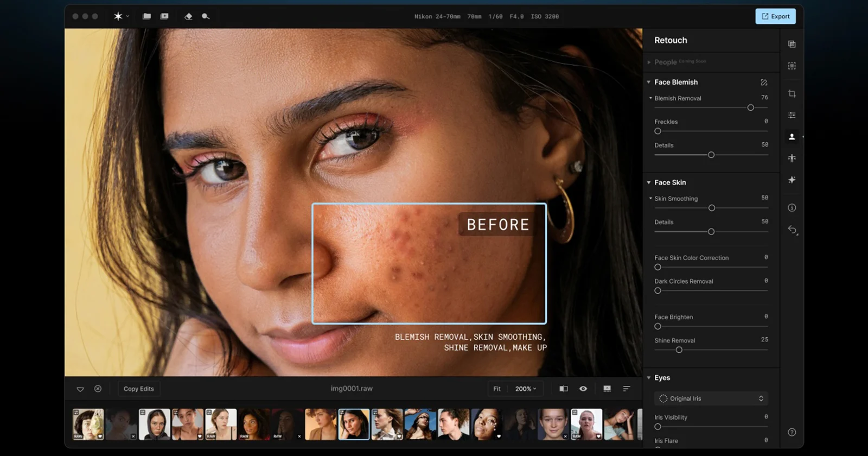Toggle the filmstrip display icon
This screenshot has width=868, height=456.
607,389
